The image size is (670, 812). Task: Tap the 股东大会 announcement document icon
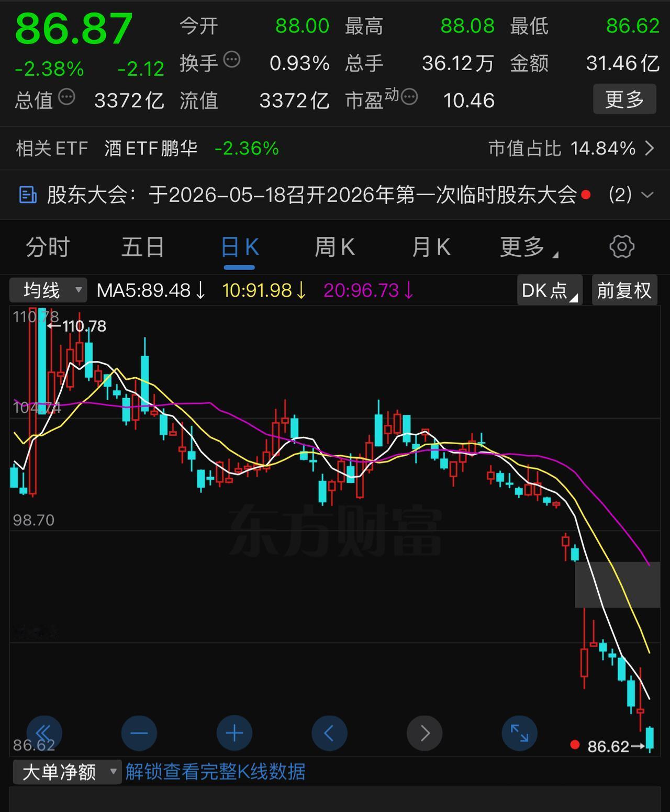(x=28, y=195)
